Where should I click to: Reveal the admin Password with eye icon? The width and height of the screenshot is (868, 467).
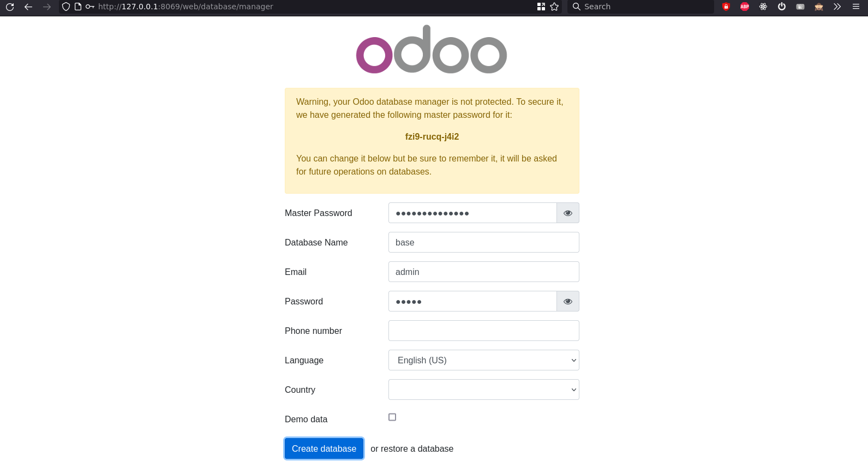[568, 301]
